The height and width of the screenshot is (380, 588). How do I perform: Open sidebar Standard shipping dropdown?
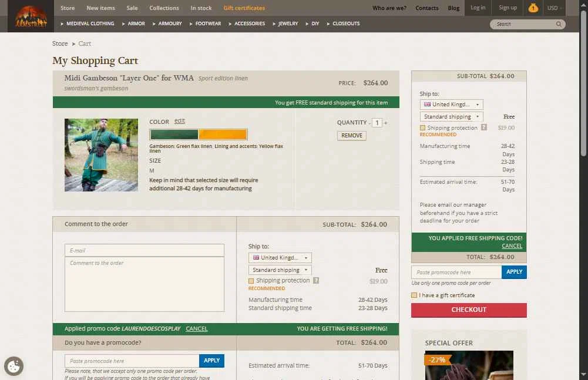(451, 117)
